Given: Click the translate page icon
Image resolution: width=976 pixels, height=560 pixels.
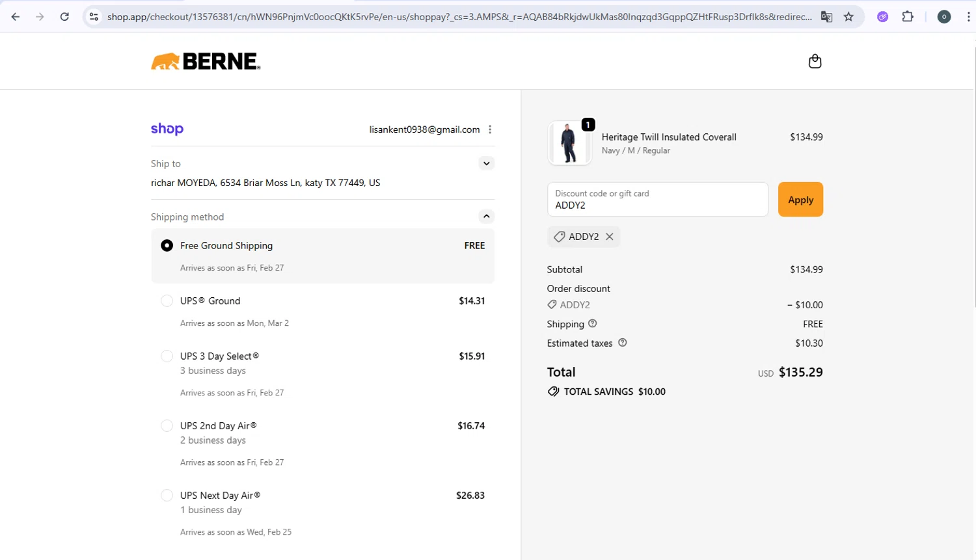Looking at the screenshot, I should (826, 17).
